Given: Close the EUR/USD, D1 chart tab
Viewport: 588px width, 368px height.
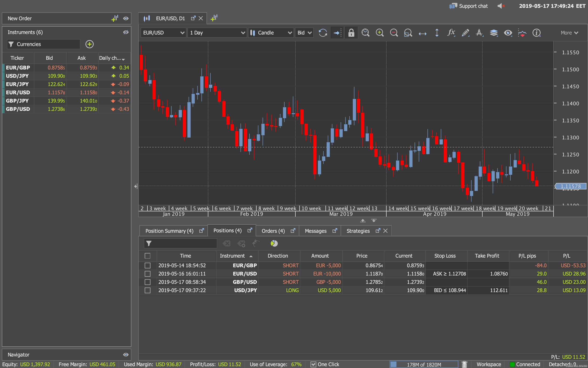Looking at the screenshot, I should (201, 18).
